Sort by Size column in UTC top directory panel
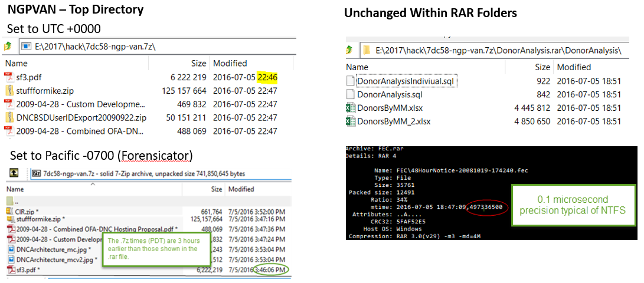Viewport: 644px width, 283px height. (198, 63)
